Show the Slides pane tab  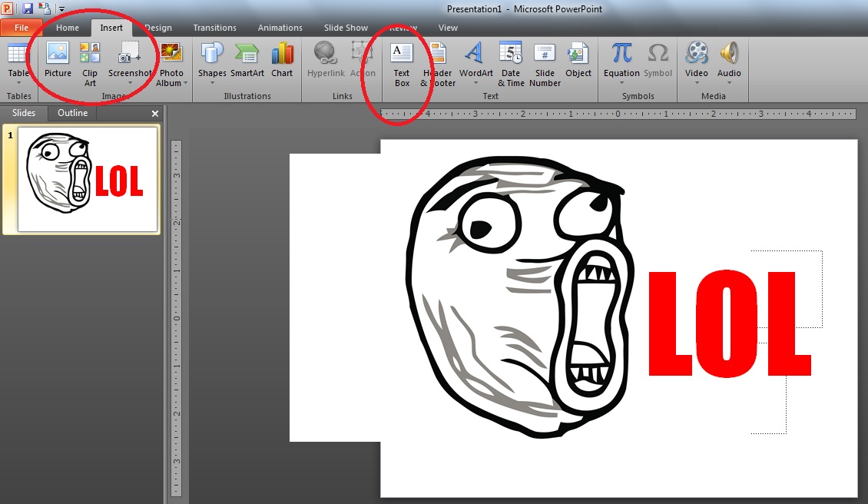pyautogui.click(x=24, y=113)
